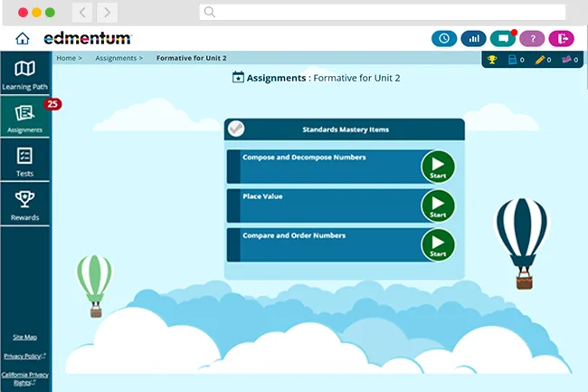Click the Compare and Order Numbers title

pyautogui.click(x=294, y=235)
